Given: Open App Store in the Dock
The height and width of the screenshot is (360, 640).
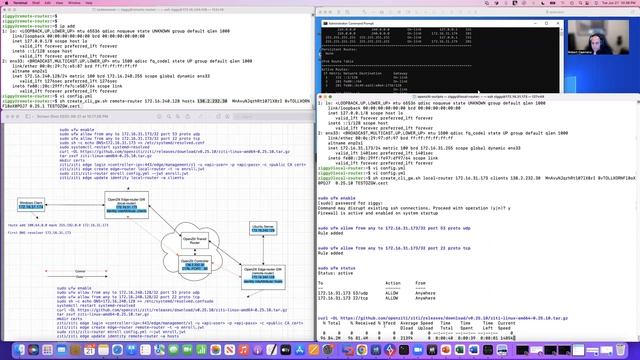Looking at the screenshot, I should 300,349.
